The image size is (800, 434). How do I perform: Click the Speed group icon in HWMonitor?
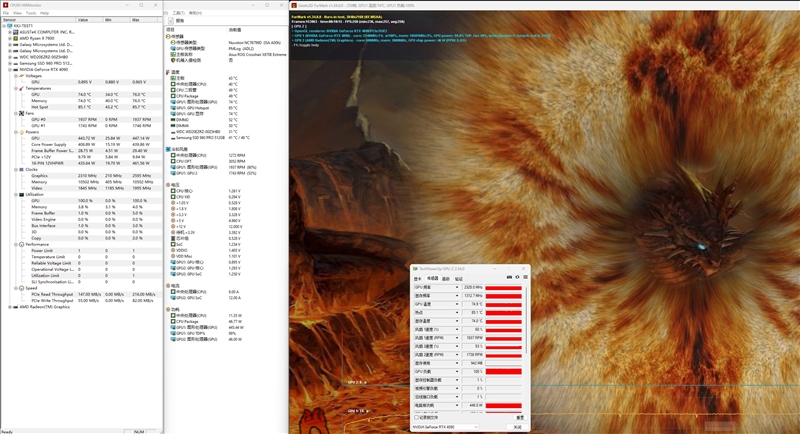point(21,288)
